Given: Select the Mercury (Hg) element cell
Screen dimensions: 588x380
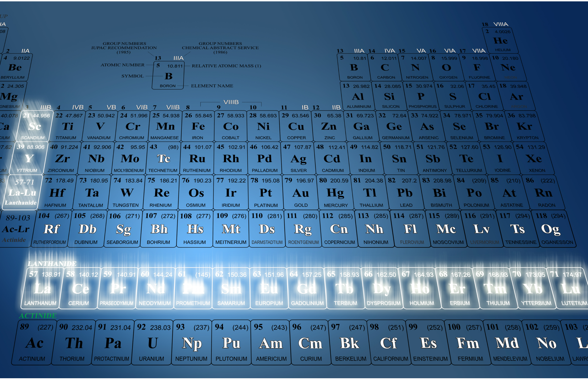Looking at the screenshot, I should [x=335, y=193].
